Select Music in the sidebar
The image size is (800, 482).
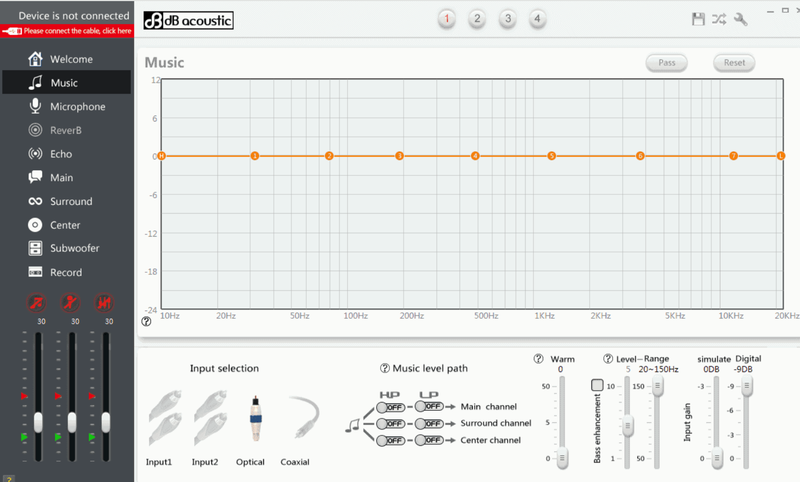tap(66, 83)
